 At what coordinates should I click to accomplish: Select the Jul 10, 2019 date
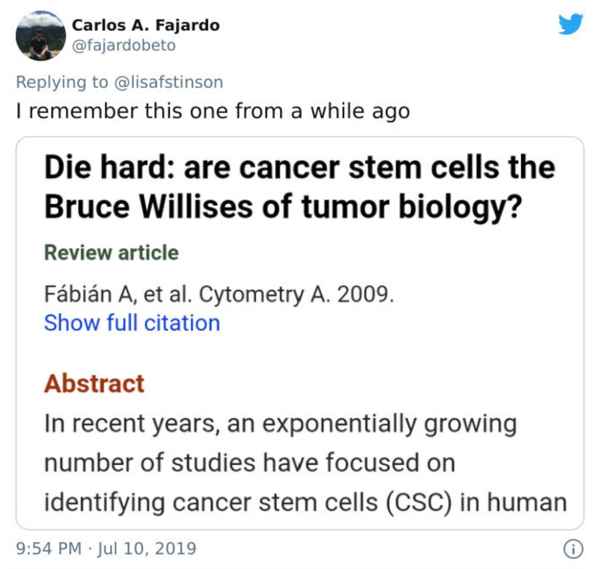(150, 548)
